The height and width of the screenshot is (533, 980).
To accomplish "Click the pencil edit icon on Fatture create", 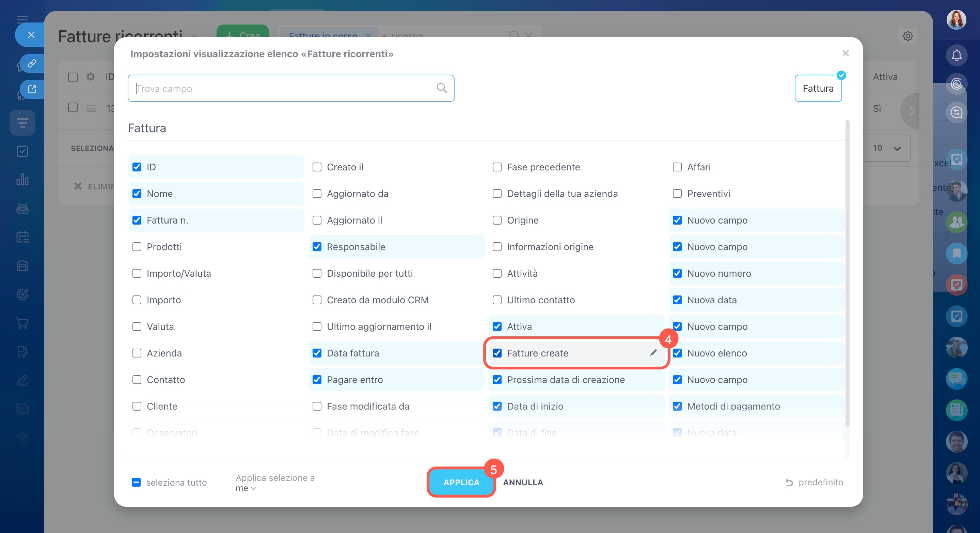I will pos(653,353).
